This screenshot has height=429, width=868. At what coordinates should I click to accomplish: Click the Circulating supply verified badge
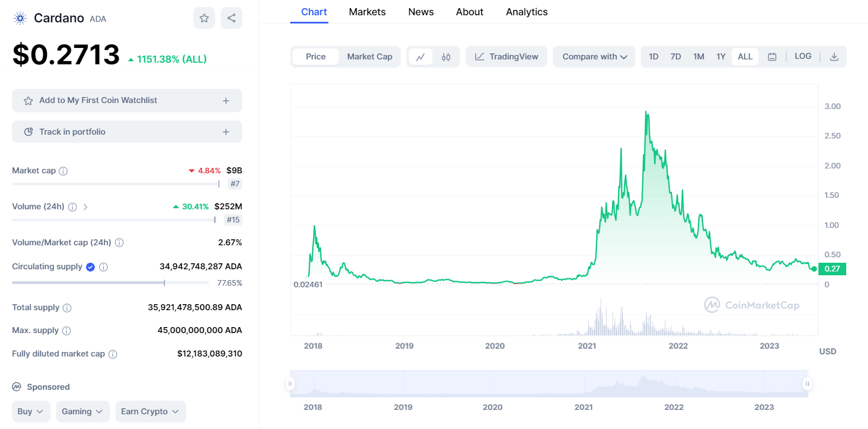click(90, 267)
